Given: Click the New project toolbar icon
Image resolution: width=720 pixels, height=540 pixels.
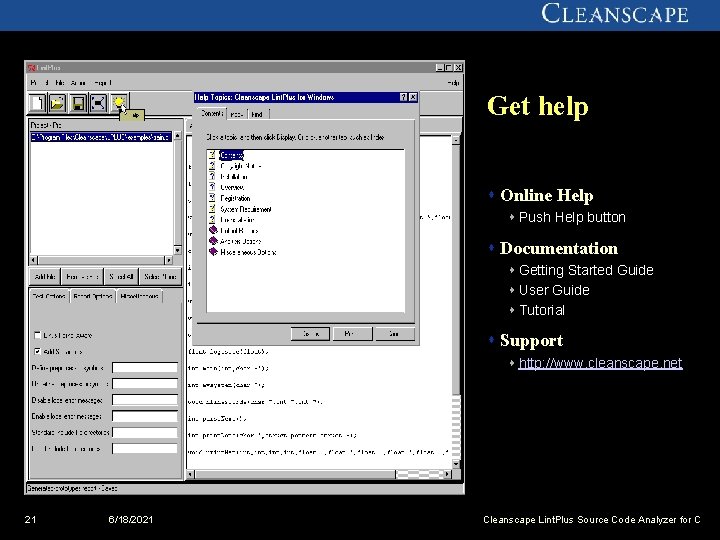Looking at the screenshot, I should click(38, 103).
